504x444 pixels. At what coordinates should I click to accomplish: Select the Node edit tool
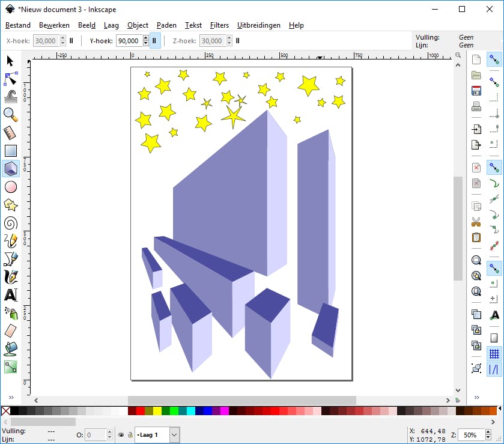click(x=11, y=78)
